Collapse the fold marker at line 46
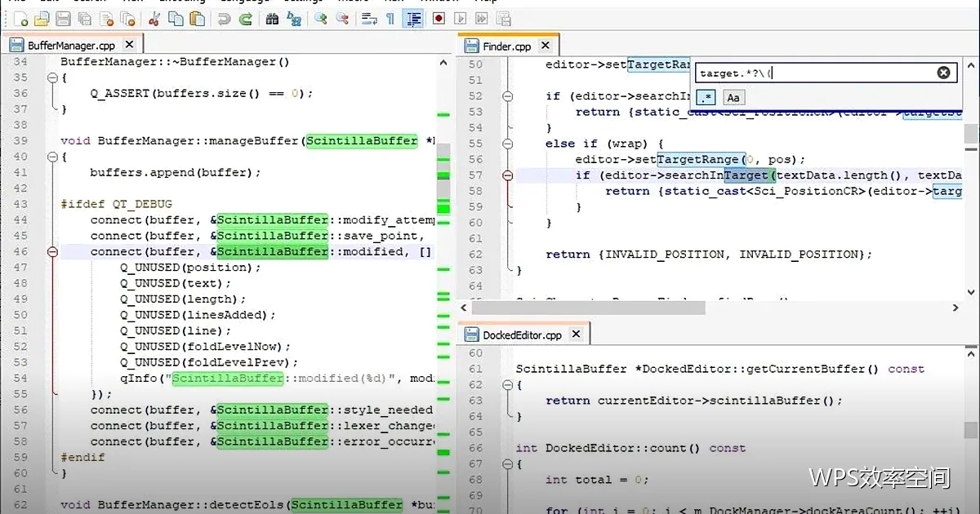 click(x=53, y=251)
